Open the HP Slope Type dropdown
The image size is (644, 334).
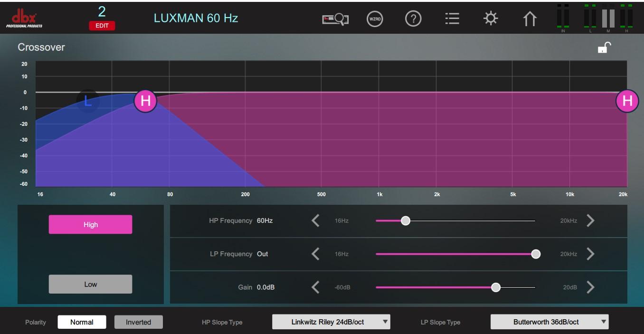pyautogui.click(x=331, y=322)
